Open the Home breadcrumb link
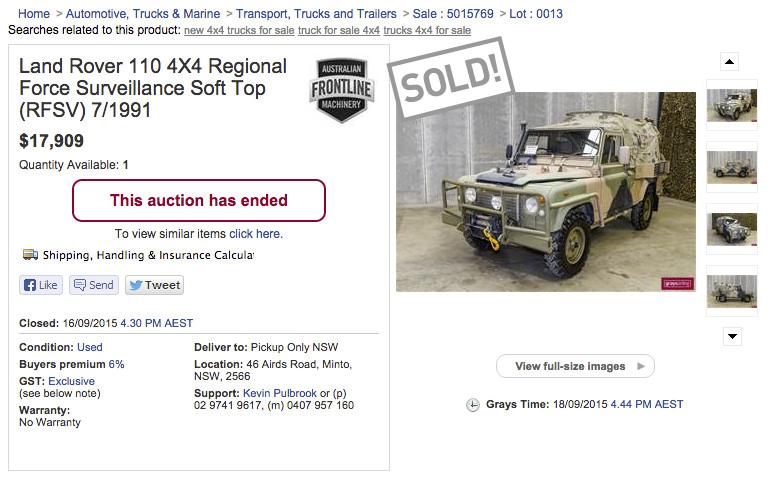 click(x=34, y=14)
